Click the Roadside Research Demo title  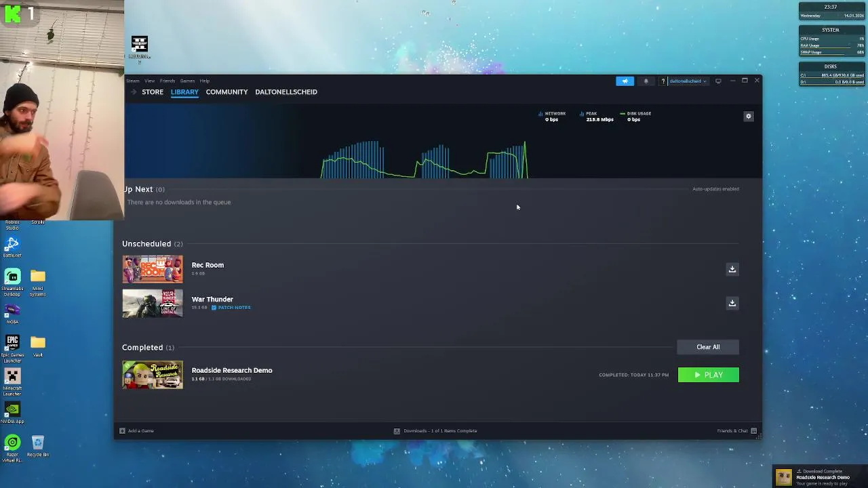232,370
